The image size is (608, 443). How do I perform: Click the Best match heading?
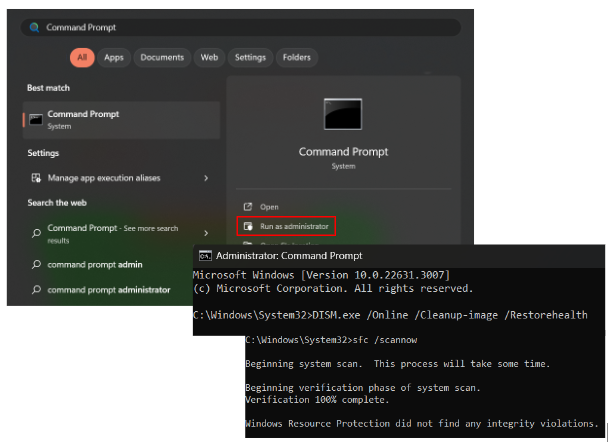click(48, 88)
